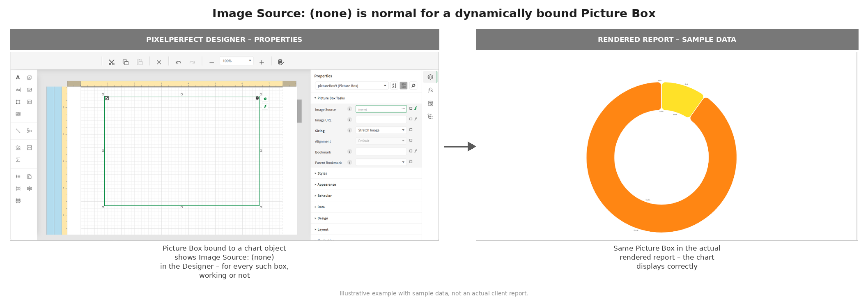Click the Image URL input field
Screen dimensions: 868x304
[x=381, y=120]
